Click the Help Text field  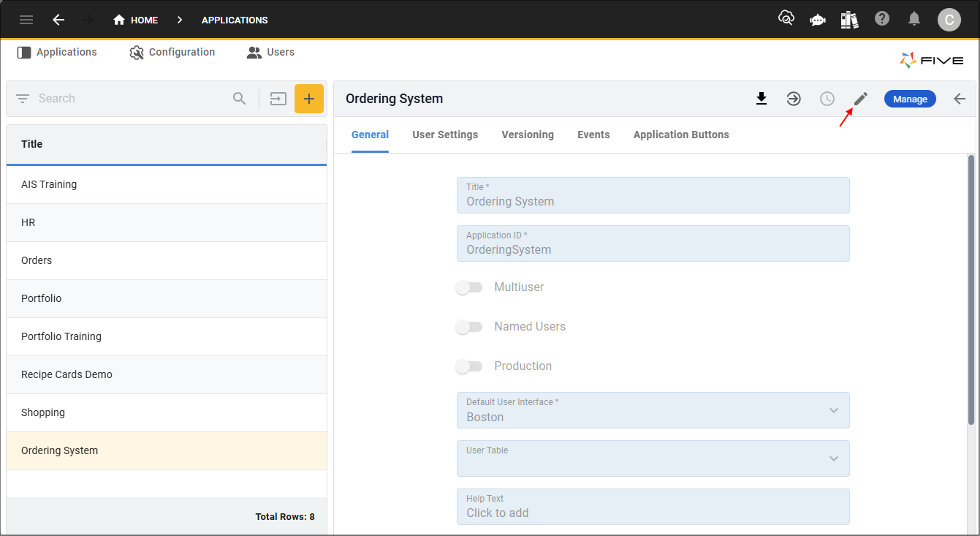point(653,507)
